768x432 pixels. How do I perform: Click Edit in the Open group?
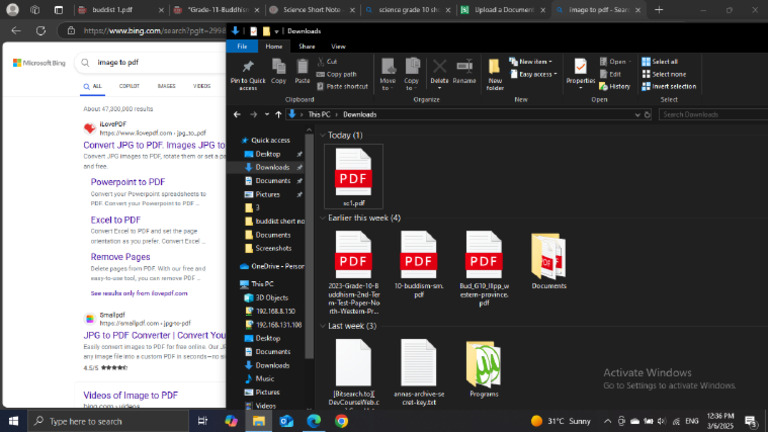(x=610, y=74)
